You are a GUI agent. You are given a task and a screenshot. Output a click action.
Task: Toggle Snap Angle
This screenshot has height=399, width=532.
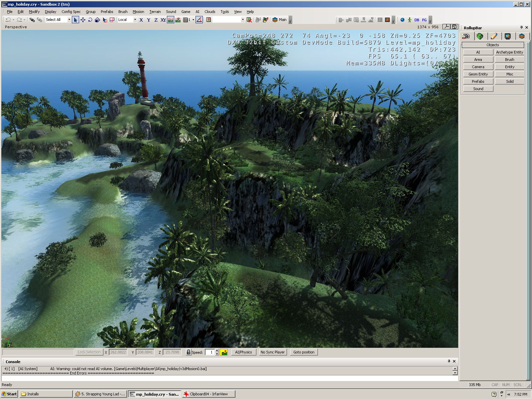pyautogui.click(x=199, y=20)
